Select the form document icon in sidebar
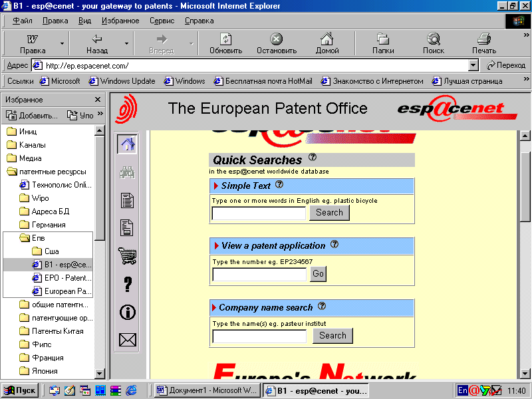Image resolution: width=532 pixels, height=399 pixels. pos(127,227)
